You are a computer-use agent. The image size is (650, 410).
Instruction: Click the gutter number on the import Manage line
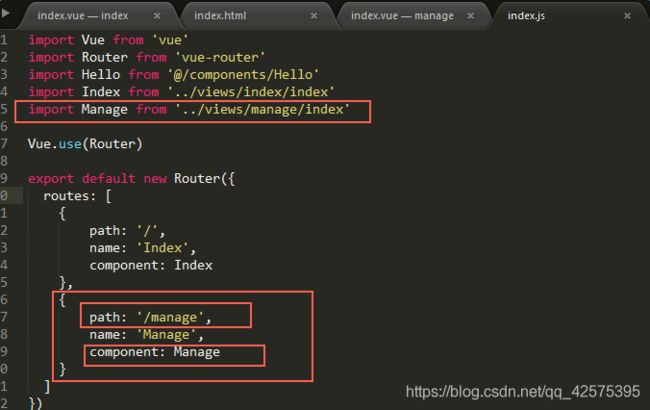coord(5,109)
